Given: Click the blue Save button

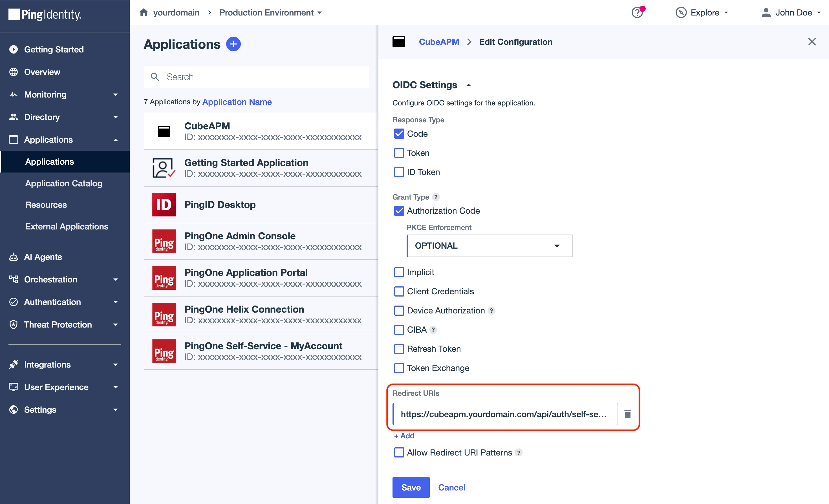Looking at the screenshot, I should [x=411, y=487].
